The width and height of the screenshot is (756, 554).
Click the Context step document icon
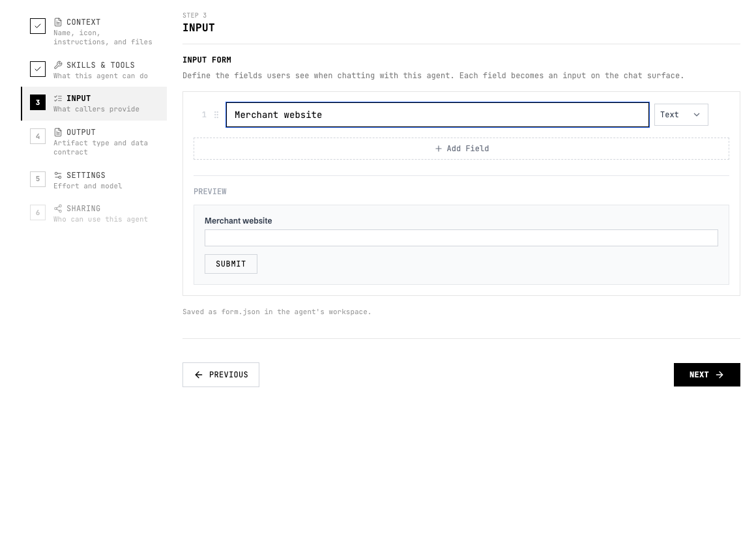(x=58, y=22)
